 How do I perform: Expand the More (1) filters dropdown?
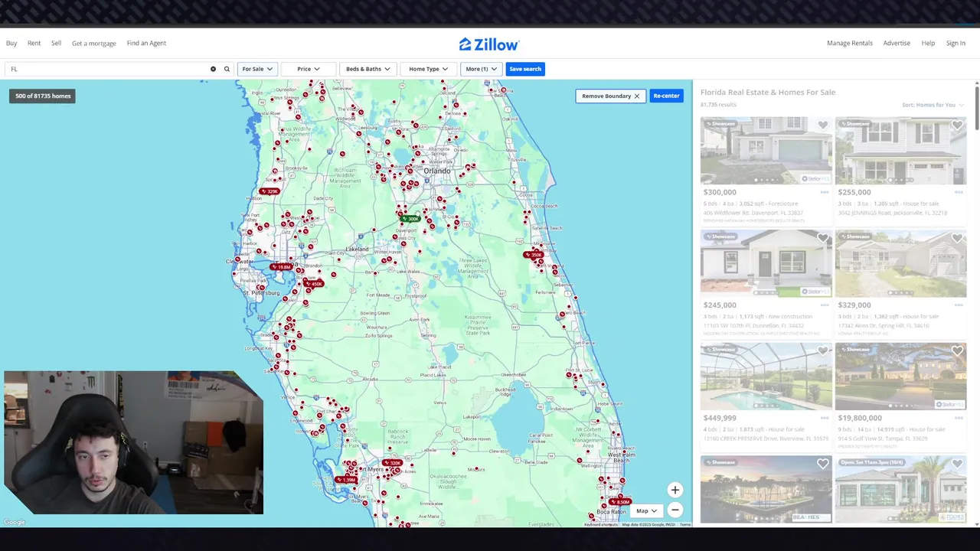[x=481, y=69]
